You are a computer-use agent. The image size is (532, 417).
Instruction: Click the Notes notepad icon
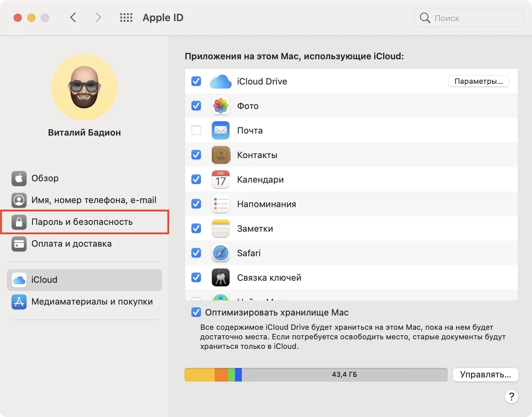(221, 229)
